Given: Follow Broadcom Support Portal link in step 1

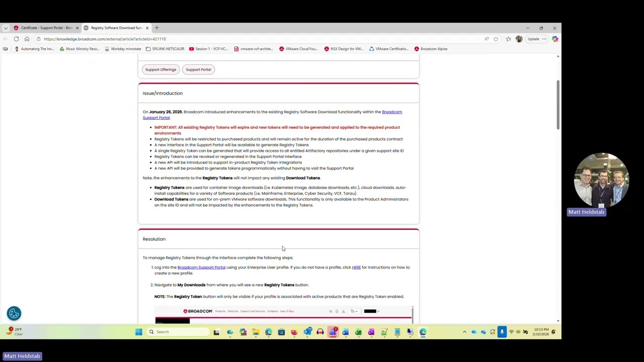Looking at the screenshot, I should 201,267.
